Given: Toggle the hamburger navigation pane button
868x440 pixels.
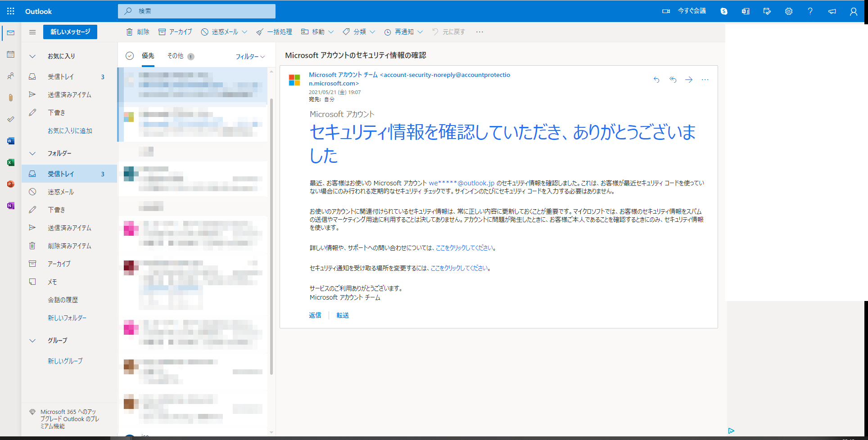Looking at the screenshot, I should coord(32,32).
